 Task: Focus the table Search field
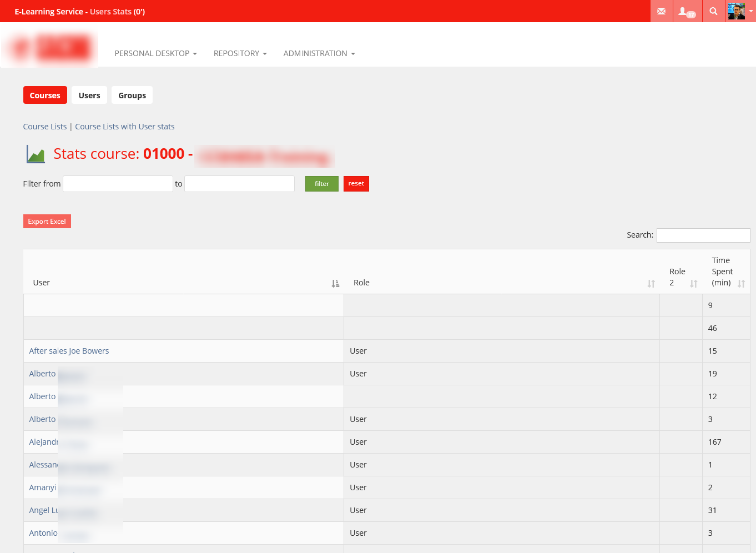[703, 235]
